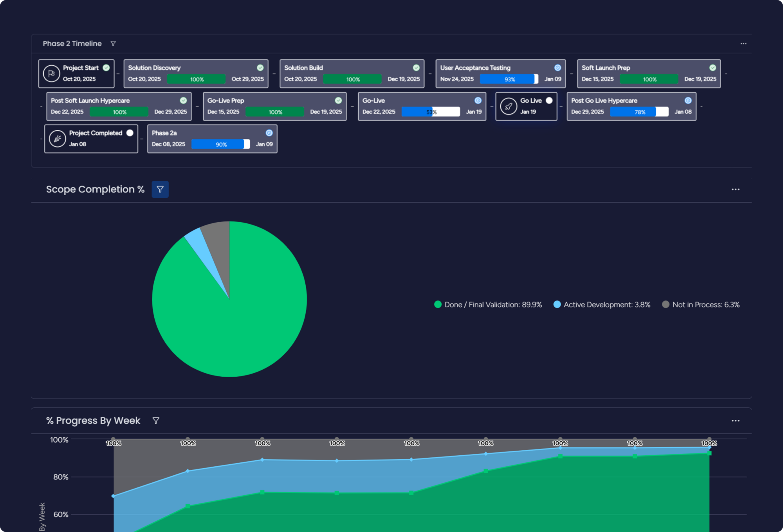Screen dimensions: 783x532
Task: Click Solution Build completed check icon
Action: (416, 68)
